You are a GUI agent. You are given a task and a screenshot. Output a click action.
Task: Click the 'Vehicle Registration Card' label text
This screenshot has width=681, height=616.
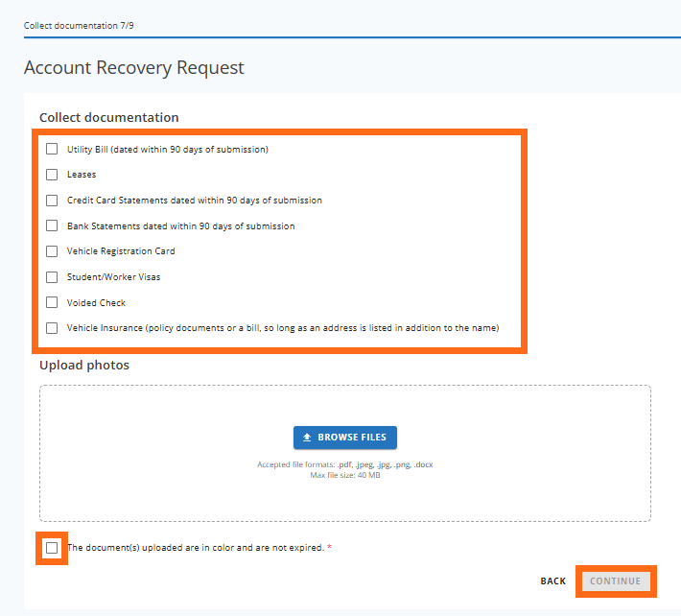click(x=121, y=251)
